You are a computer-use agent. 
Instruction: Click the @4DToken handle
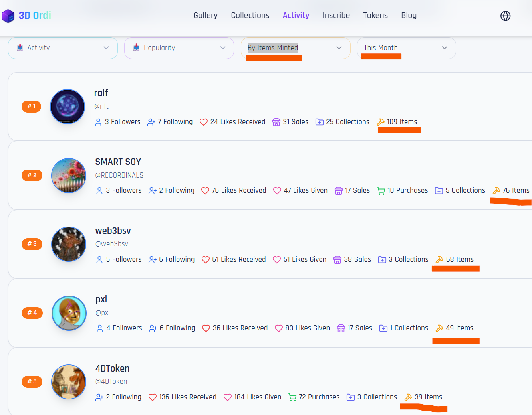(111, 381)
